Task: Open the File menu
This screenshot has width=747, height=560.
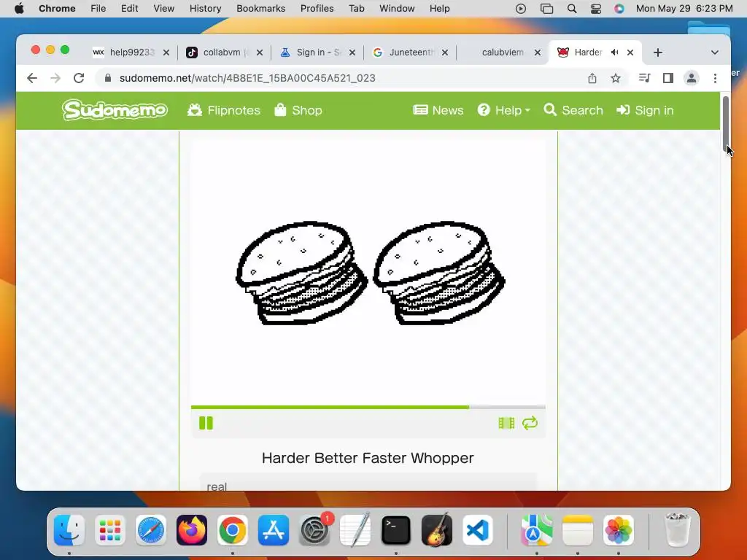Action: coord(98,9)
